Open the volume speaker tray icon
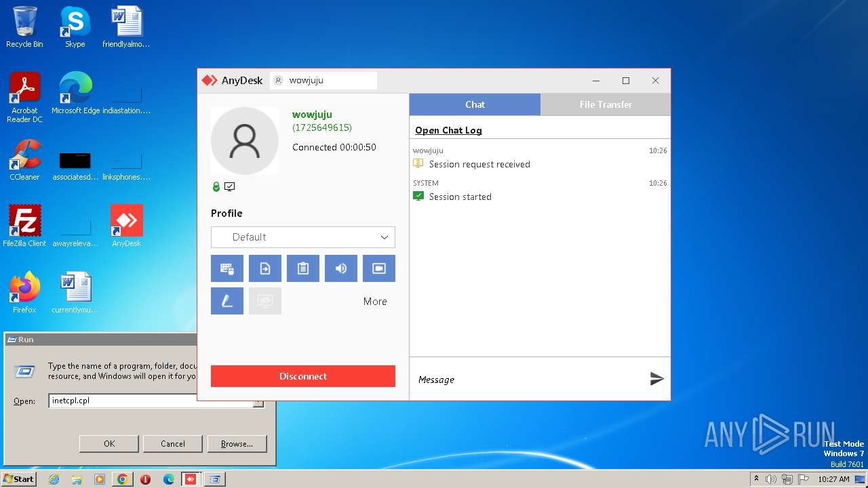 (x=771, y=479)
